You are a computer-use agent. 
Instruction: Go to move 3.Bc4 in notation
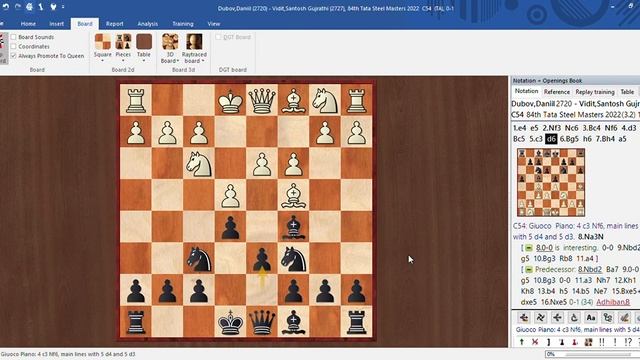(591, 128)
